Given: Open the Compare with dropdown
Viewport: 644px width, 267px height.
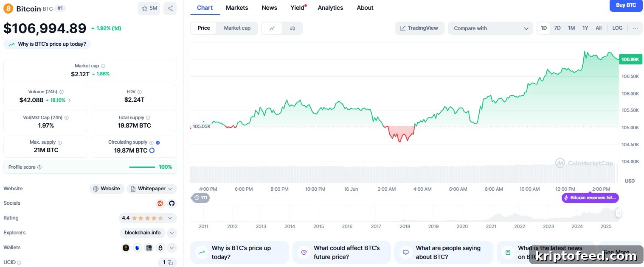Looking at the screenshot, I should (x=490, y=28).
